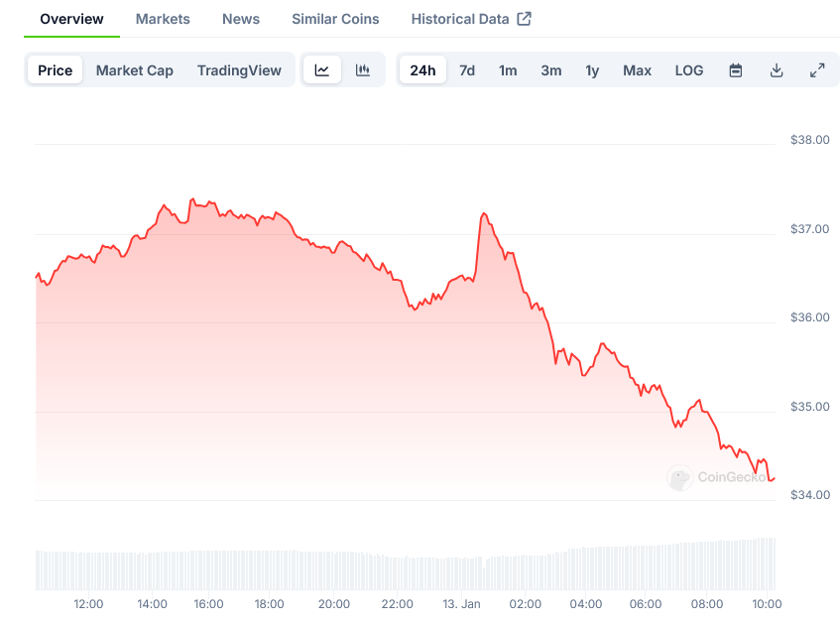Select the Price chart mode

pyautogui.click(x=56, y=70)
